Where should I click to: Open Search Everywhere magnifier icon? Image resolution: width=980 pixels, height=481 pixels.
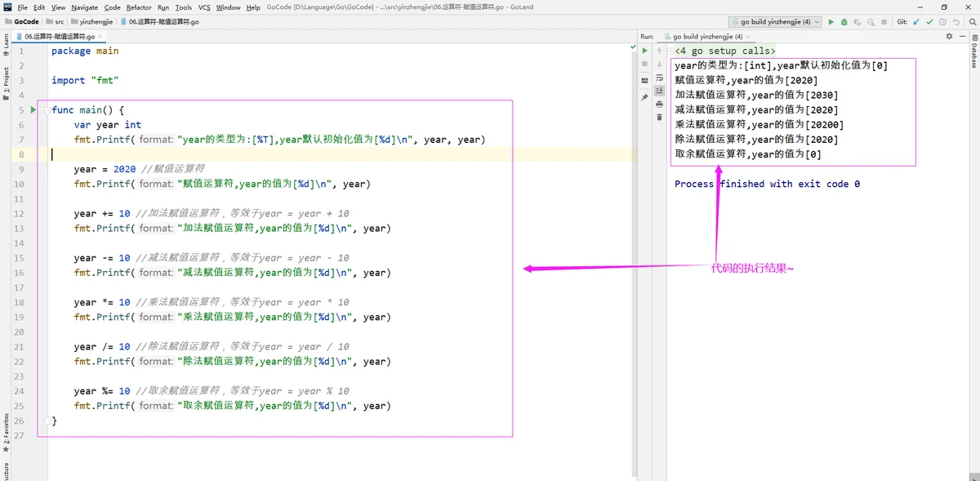pos(971,22)
